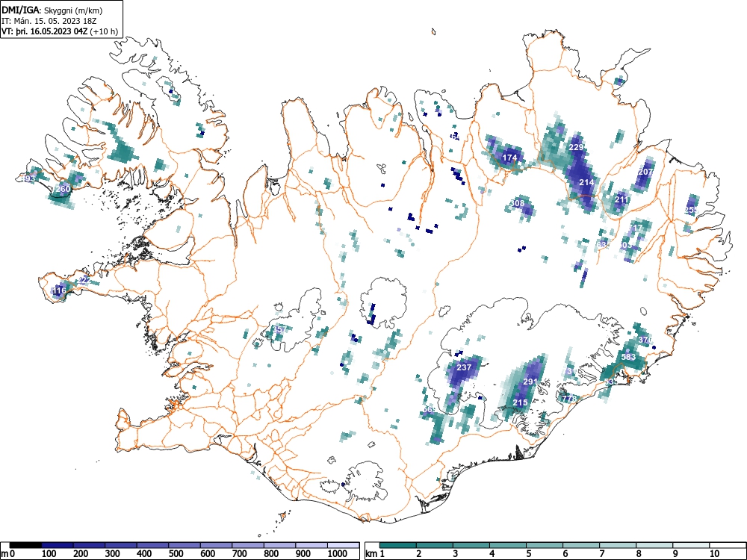This screenshot has height=560, width=747.
Task: Click the visibility value 207 on the map
Action: point(646,172)
